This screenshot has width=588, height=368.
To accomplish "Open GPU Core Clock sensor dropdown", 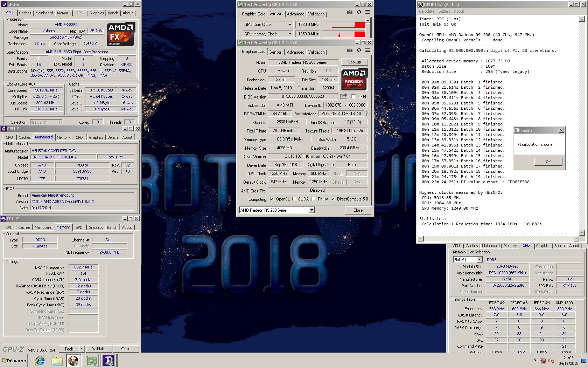I will (290, 25).
